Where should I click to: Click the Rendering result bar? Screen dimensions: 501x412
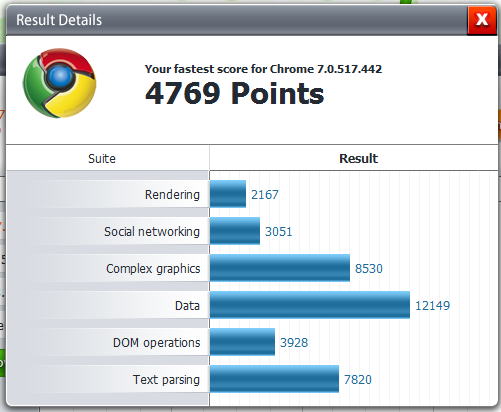228,194
